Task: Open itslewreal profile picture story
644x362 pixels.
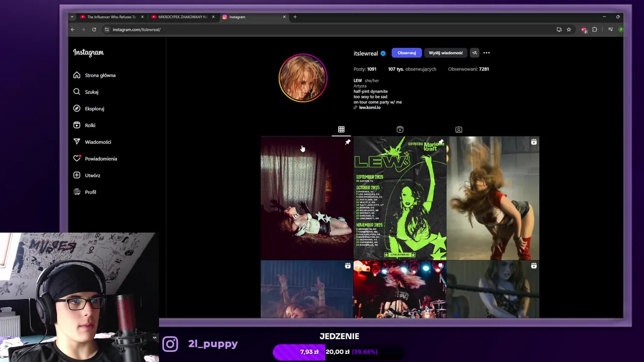Action: [x=303, y=78]
